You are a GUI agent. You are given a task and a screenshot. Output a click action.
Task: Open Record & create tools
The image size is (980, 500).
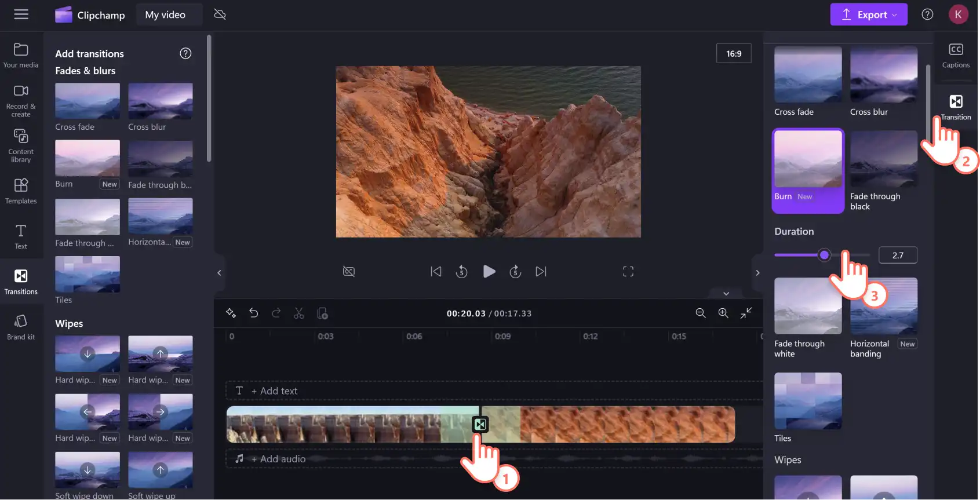pyautogui.click(x=21, y=101)
